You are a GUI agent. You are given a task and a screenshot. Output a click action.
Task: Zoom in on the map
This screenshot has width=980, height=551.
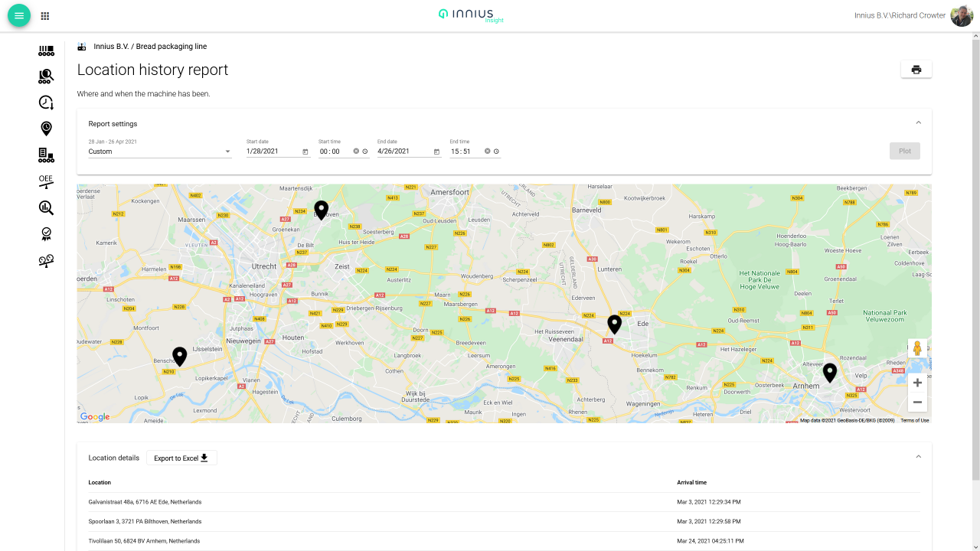click(917, 383)
